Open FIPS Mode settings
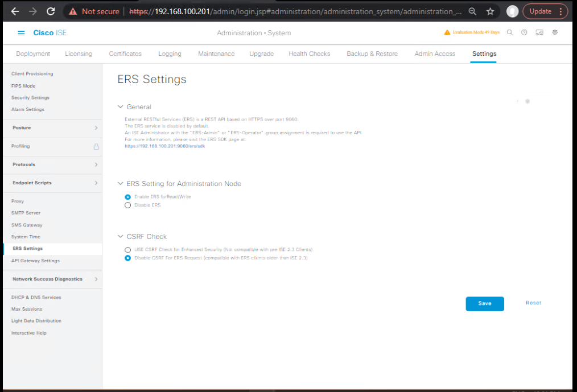 point(23,86)
